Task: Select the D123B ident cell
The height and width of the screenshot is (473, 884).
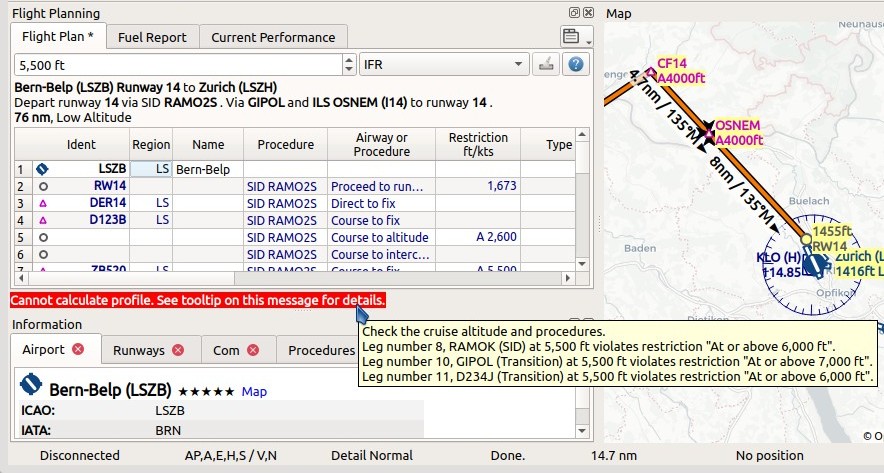Action: point(81,220)
